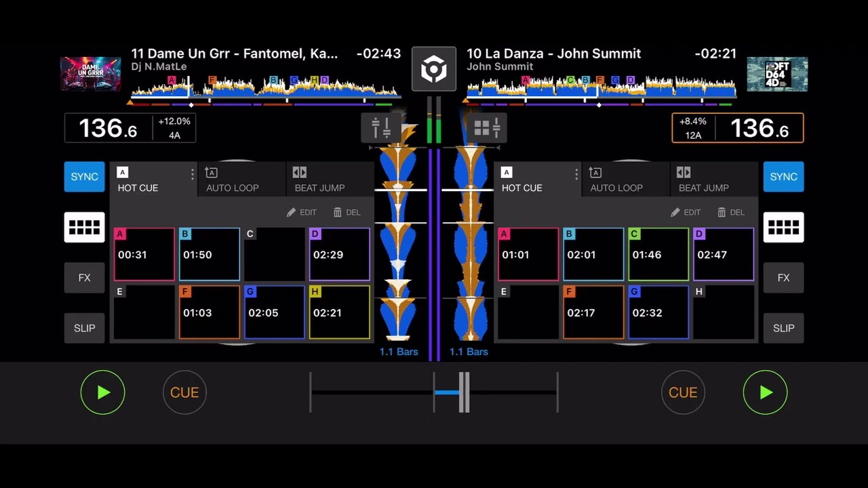This screenshot has width=868, height=488.
Task: Select track title 10 La Danza - John Summit
Action: [553, 54]
